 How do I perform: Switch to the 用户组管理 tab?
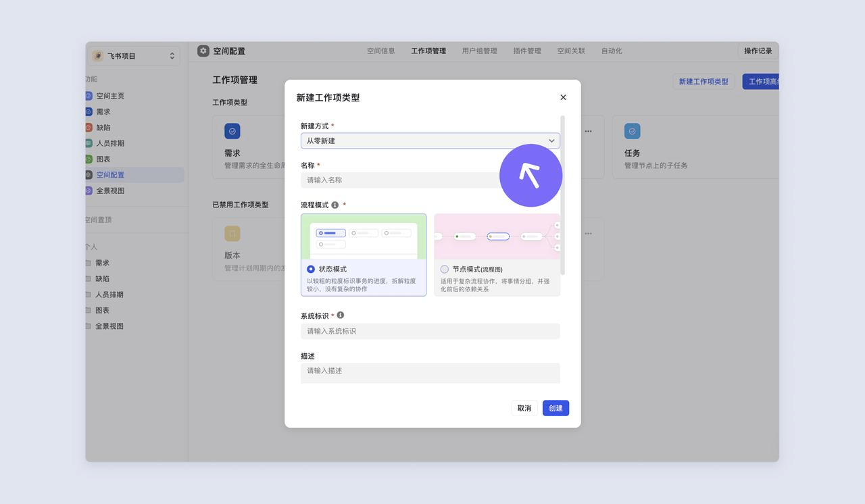point(479,51)
